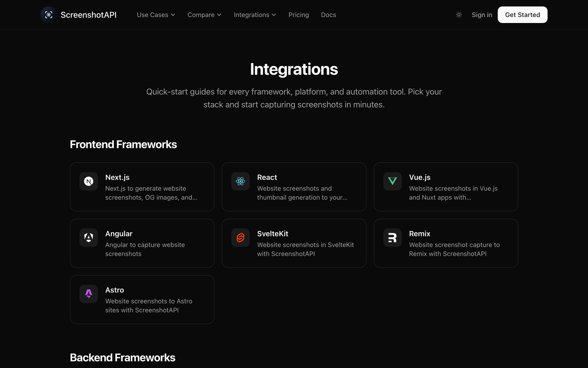Click 'Website screenshot capture to Remix' description
588x368 pixels.
[x=454, y=249]
